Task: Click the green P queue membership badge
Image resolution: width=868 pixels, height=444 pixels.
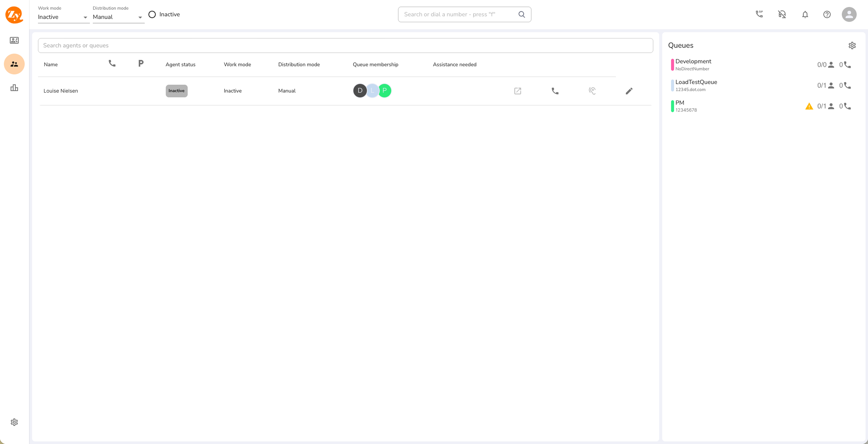Action: pos(385,91)
